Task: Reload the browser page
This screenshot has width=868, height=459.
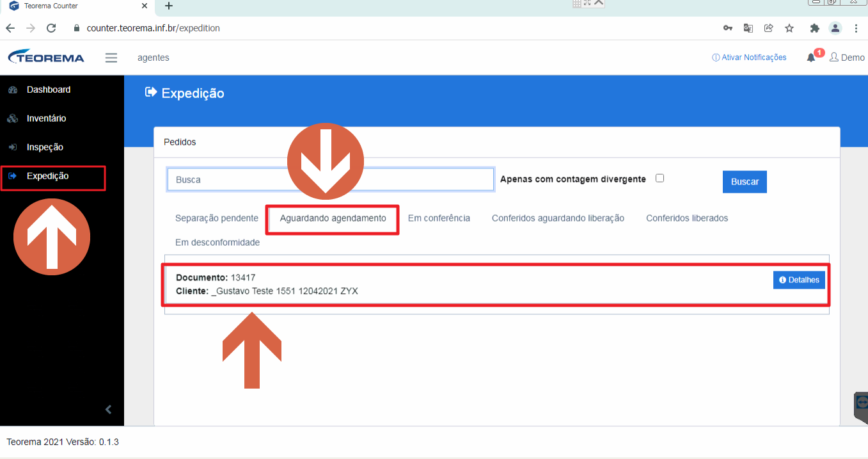Action: pyautogui.click(x=51, y=28)
